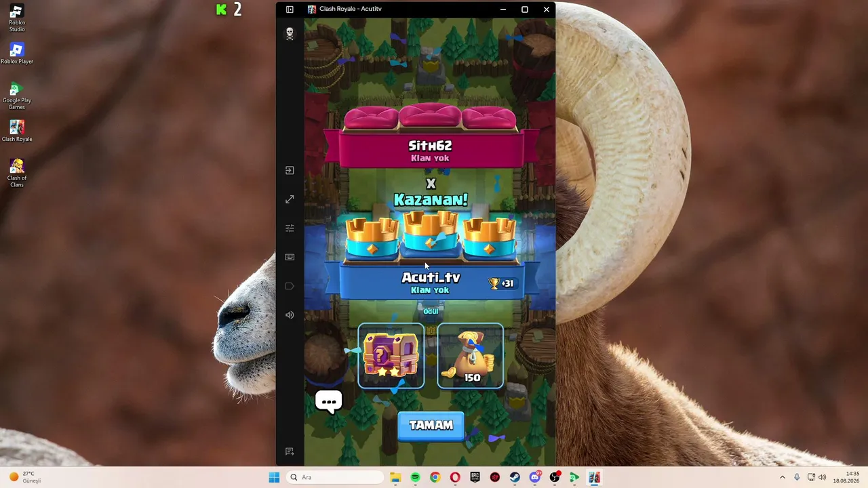This screenshot has height=488, width=868.
Task: Click Clash Royale active taskbar icon
Action: point(594,477)
